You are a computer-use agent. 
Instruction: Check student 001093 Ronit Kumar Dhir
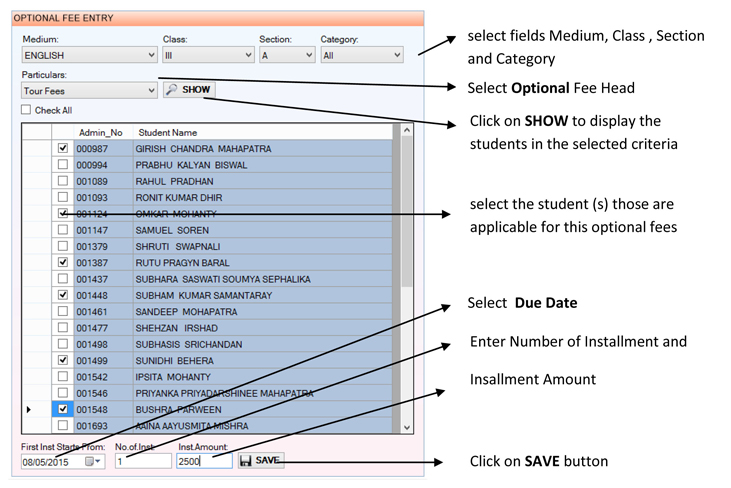(62, 197)
